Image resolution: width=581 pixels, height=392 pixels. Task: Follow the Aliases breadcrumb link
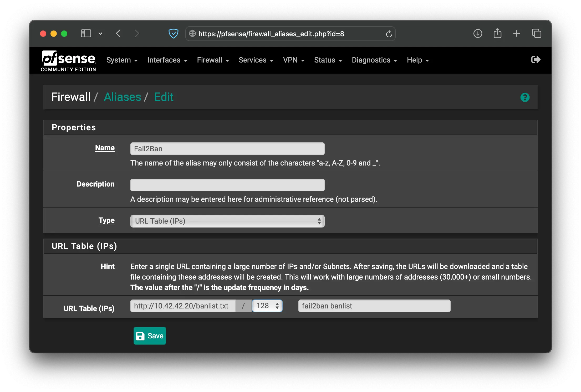click(x=123, y=97)
